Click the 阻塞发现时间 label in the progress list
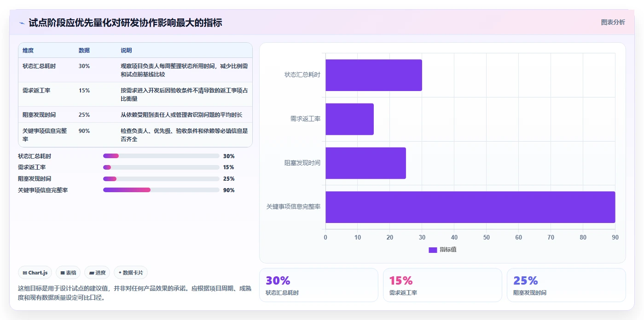 (x=35, y=179)
